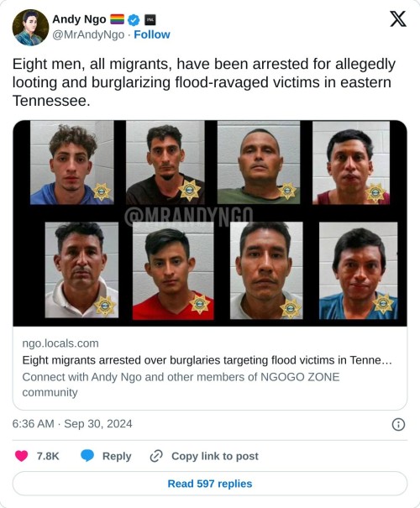The width and height of the screenshot is (420, 508).
Task: Click the rainbow flag emoji beside the name
Action: click(x=117, y=19)
